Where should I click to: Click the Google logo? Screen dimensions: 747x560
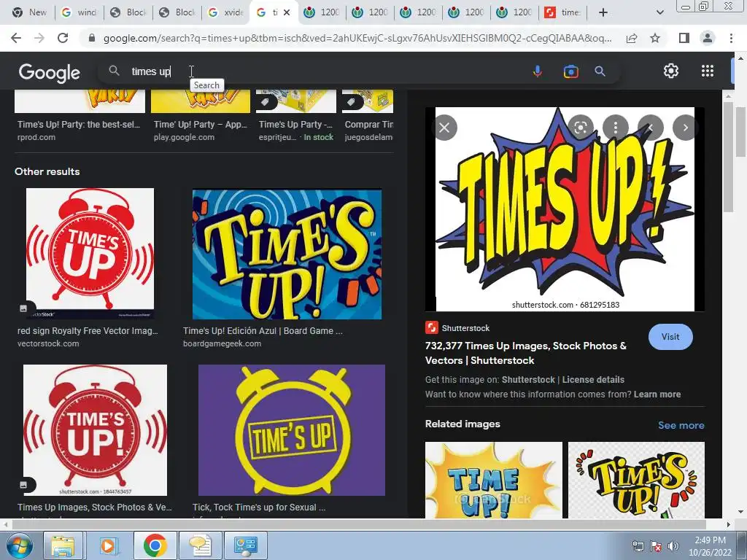50,72
